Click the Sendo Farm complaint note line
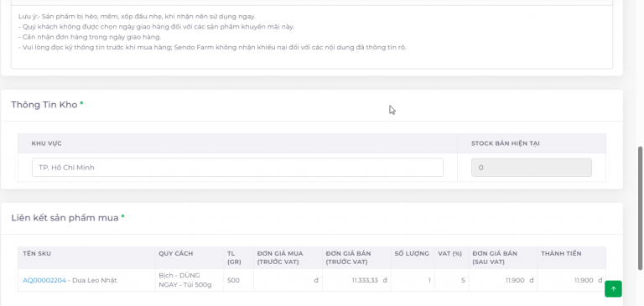The image size is (644, 306). (x=212, y=47)
